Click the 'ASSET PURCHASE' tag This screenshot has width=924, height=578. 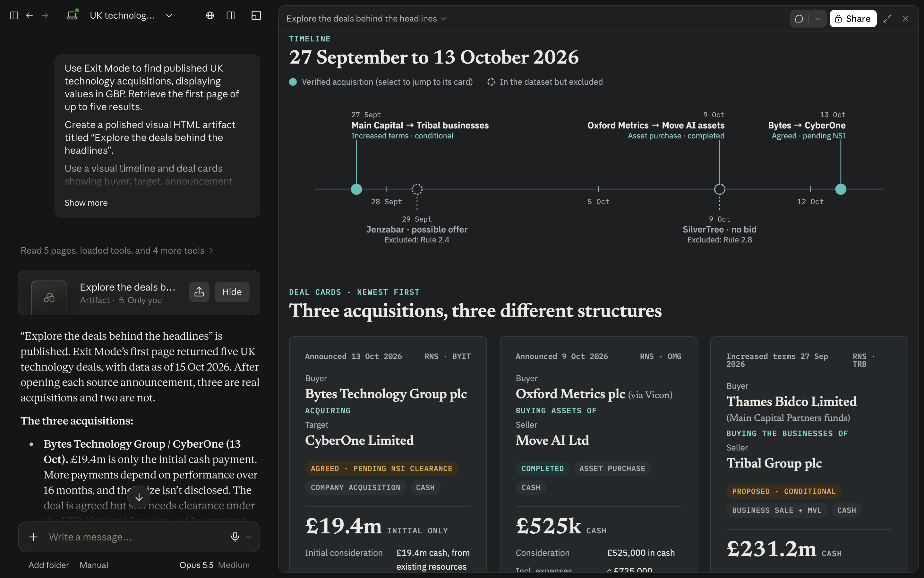[612, 469]
